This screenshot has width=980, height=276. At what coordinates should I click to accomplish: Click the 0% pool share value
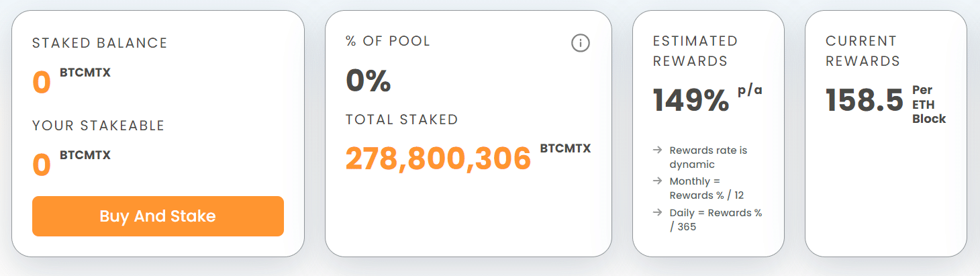(x=368, y=81)
